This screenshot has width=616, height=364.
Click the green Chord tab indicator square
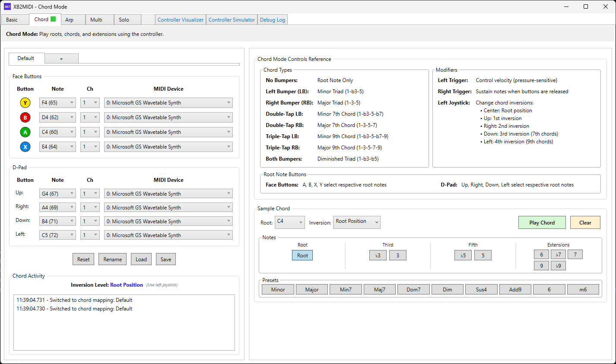tap(53, 19)
